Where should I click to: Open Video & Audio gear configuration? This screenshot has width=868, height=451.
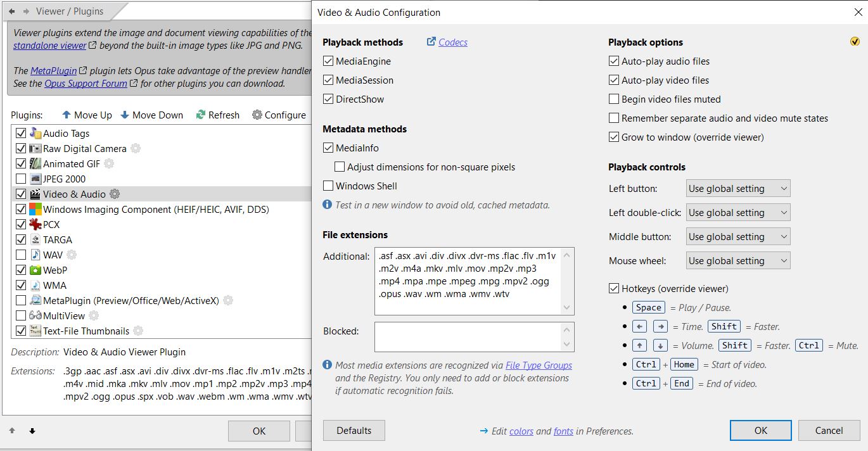(115, 194)
